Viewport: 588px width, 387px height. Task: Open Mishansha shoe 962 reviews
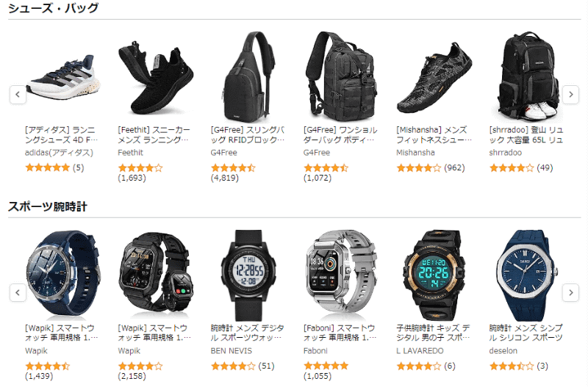(454, 168)
